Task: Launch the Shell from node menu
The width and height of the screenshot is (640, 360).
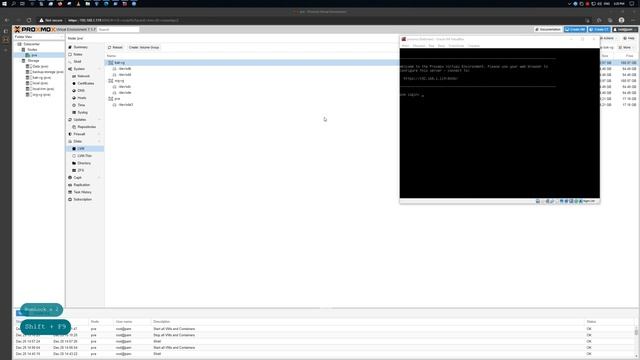Action: [77, 62]
